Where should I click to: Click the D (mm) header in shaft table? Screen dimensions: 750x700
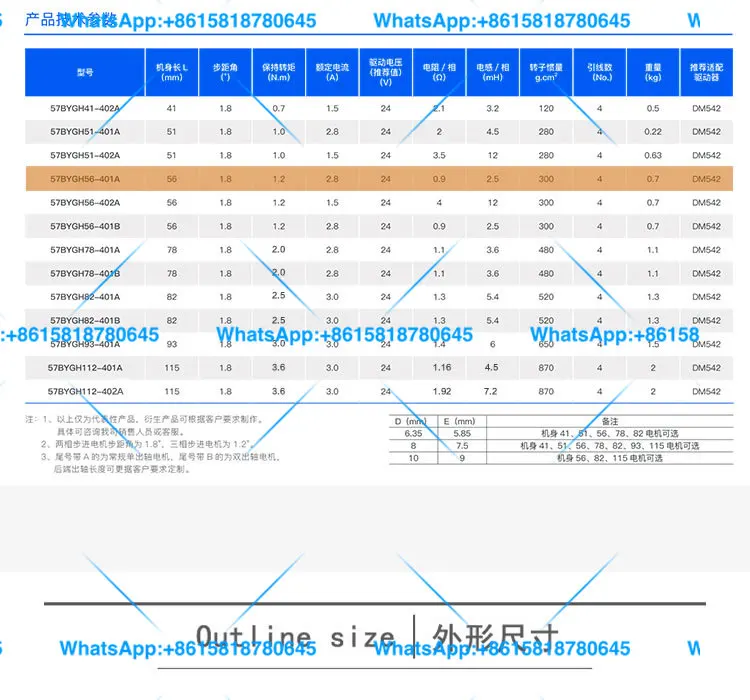tap(410, 422)
